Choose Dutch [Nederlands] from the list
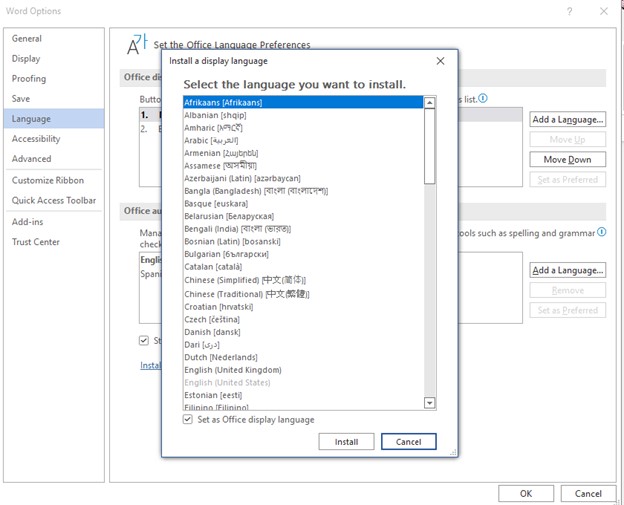The height and width of the screenshot is (505, 624). point(220,357)
